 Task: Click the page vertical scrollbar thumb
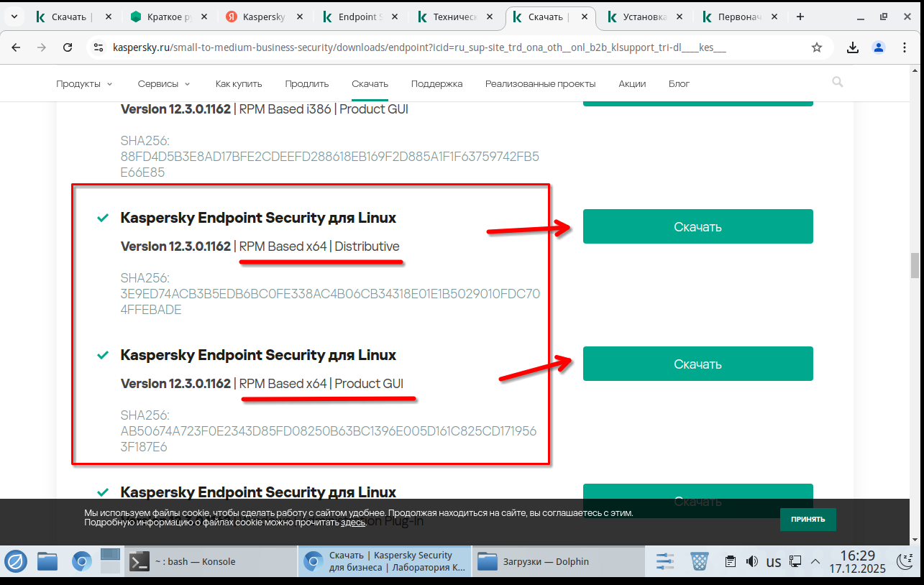click(915, 265)
